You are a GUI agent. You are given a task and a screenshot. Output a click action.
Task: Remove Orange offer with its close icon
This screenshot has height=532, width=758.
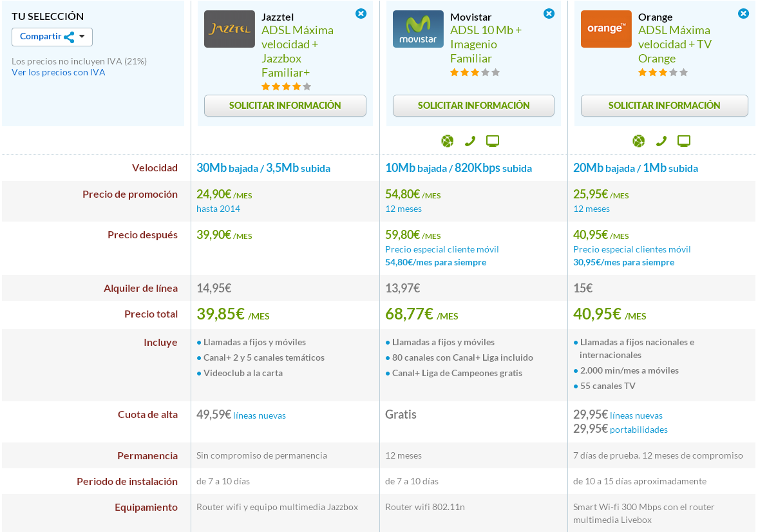[x=743, y=14]
